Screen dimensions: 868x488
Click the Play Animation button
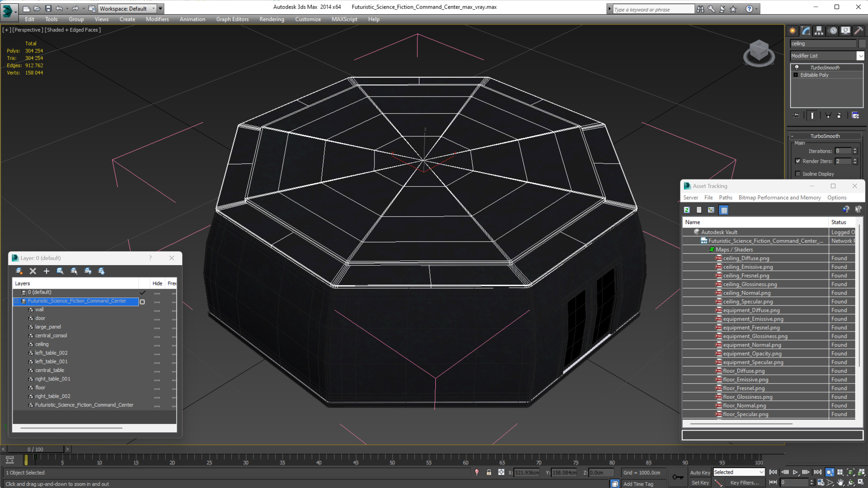tap(795, 472)
